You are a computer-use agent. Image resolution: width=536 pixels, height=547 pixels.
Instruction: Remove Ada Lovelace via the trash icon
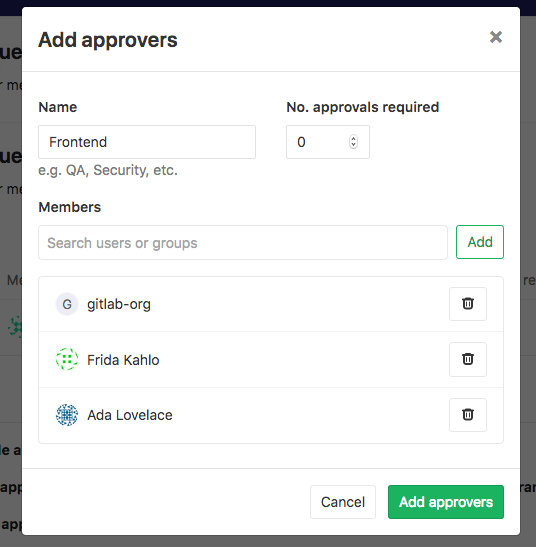pos(468,415)
